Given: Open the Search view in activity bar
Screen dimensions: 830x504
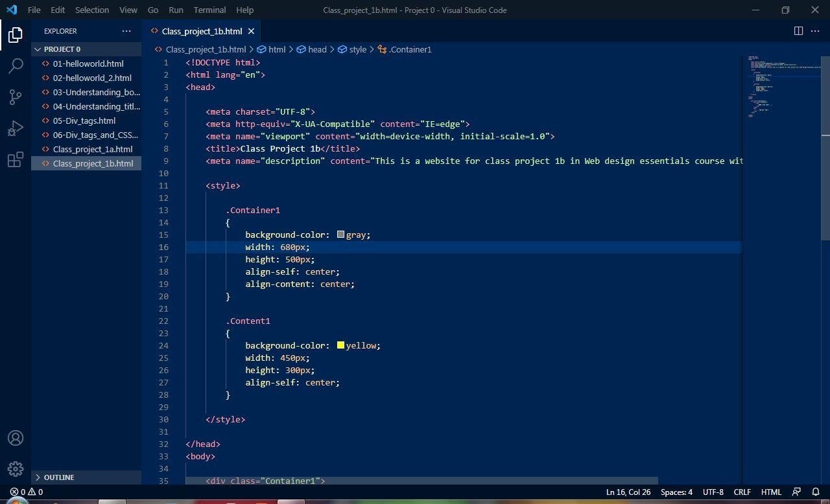Looking at the screenshot, I should pyautogui.click(x=16, y=65).
